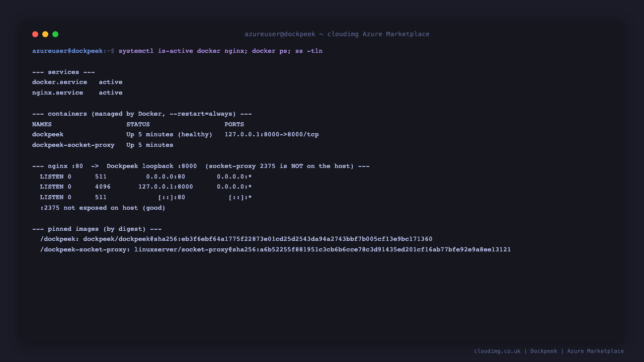This screenshot has height=362, width=644.
Task: Click the 4096 backlog value
Action: click(x=103, y=187)
